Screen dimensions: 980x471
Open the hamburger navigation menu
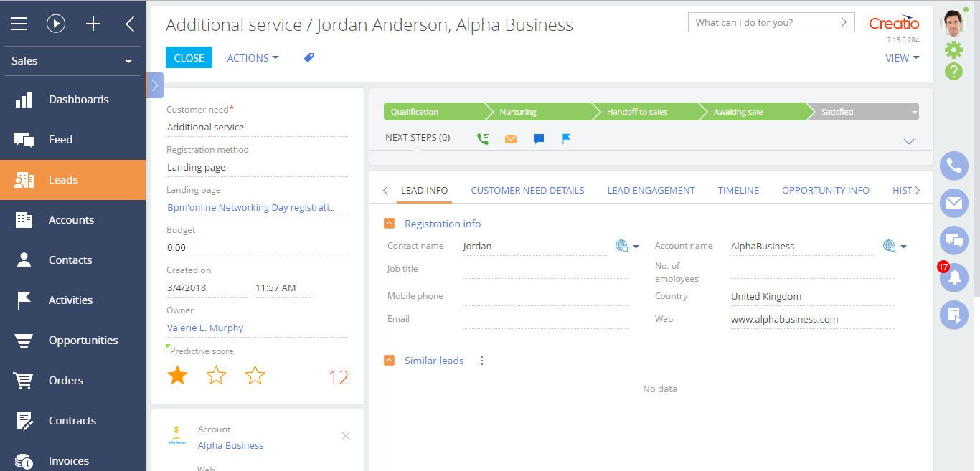(x=19, y=24)
